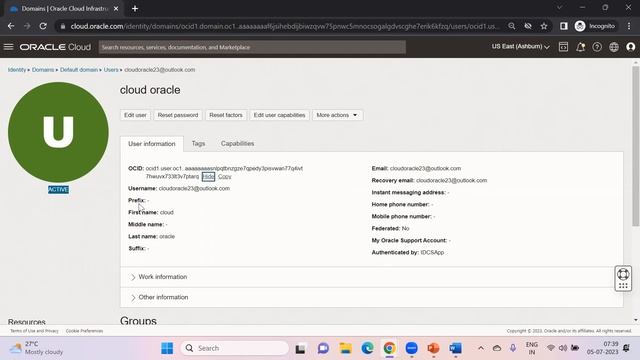This screenshot has width=640, height=360.
Task: Go to Identity breadcrumb link
Action: click(x=17, y=70)
